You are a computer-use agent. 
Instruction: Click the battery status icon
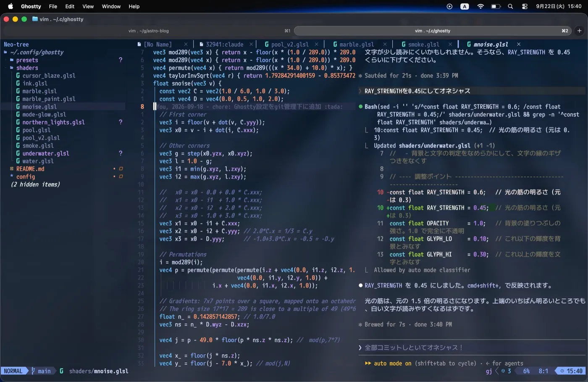(496, 6)
